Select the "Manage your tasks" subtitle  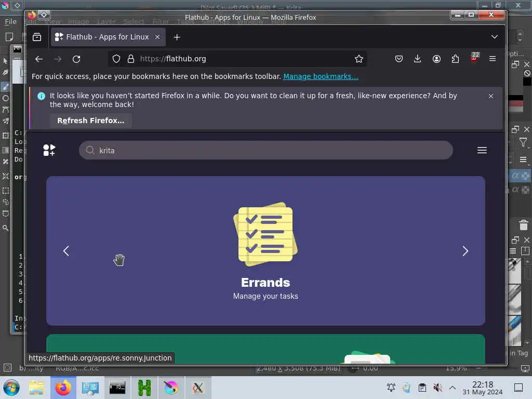pos(265,296)
